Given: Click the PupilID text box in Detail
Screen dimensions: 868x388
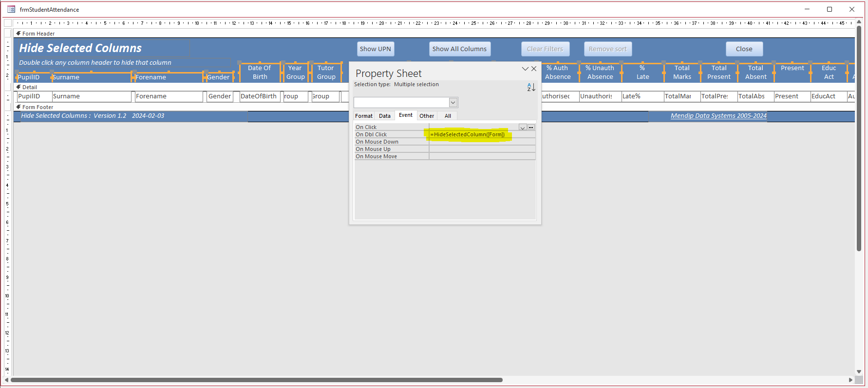Looking at the screenshot, I should click(34, 96).
